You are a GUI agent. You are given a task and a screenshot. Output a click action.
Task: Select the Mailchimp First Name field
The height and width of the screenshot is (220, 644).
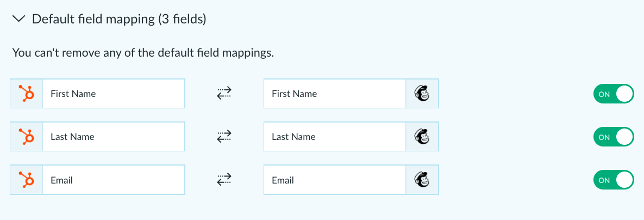[335, 94]
